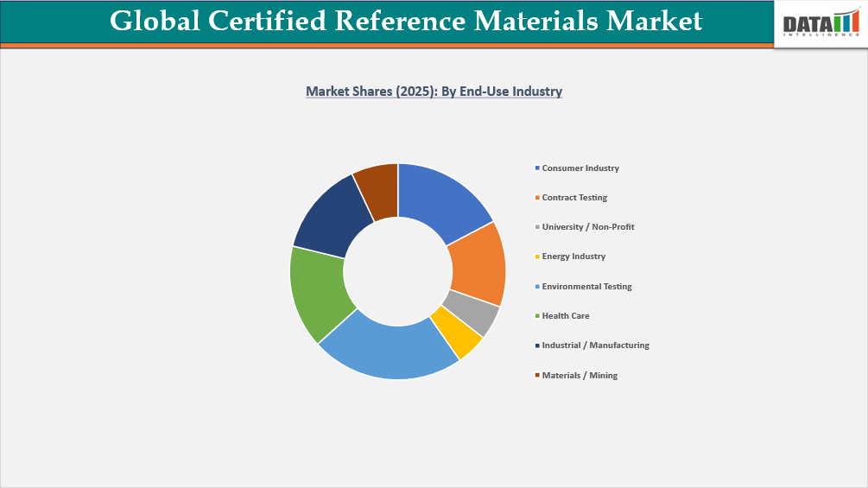
Task: Click the 'Health Care' legend label
Action: pos(566,316)
